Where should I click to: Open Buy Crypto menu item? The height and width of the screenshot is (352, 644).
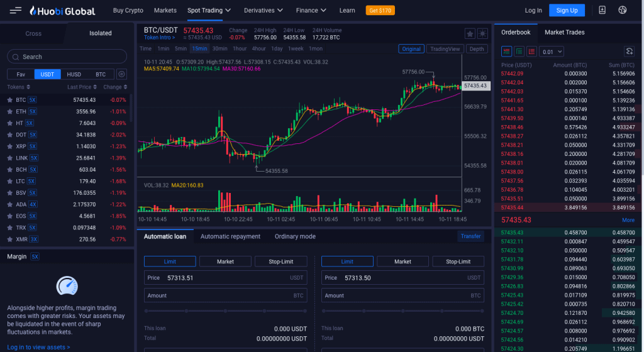pyautogui.click(x=128, y=10)
